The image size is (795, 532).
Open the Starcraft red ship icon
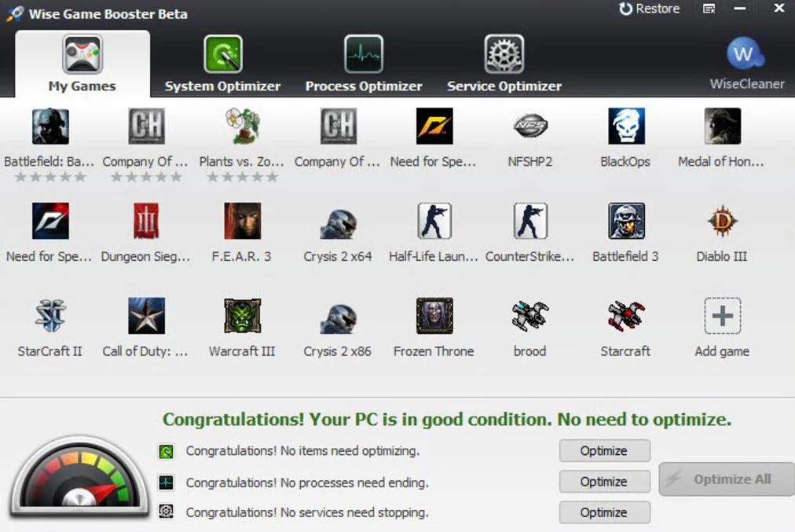point(626,316)
